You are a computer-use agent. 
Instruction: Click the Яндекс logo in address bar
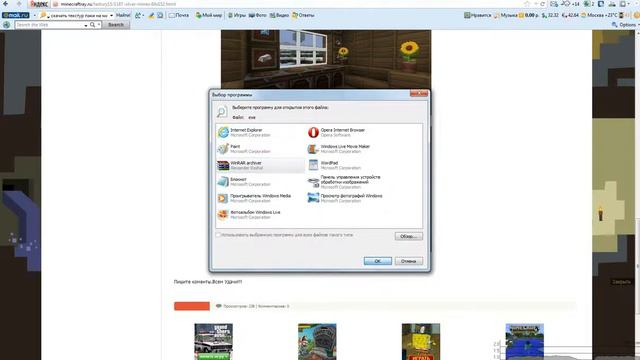click(39, 4)
